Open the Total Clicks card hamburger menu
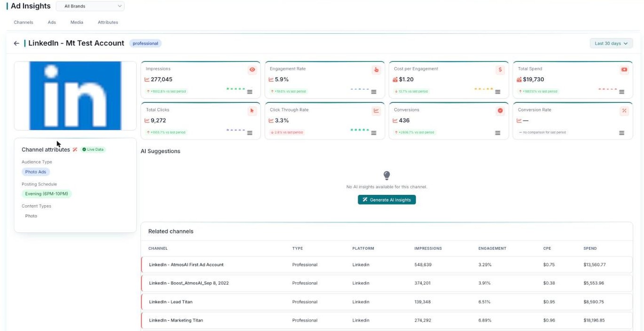Screen dimensions: 644x331 tap(250, 133)
